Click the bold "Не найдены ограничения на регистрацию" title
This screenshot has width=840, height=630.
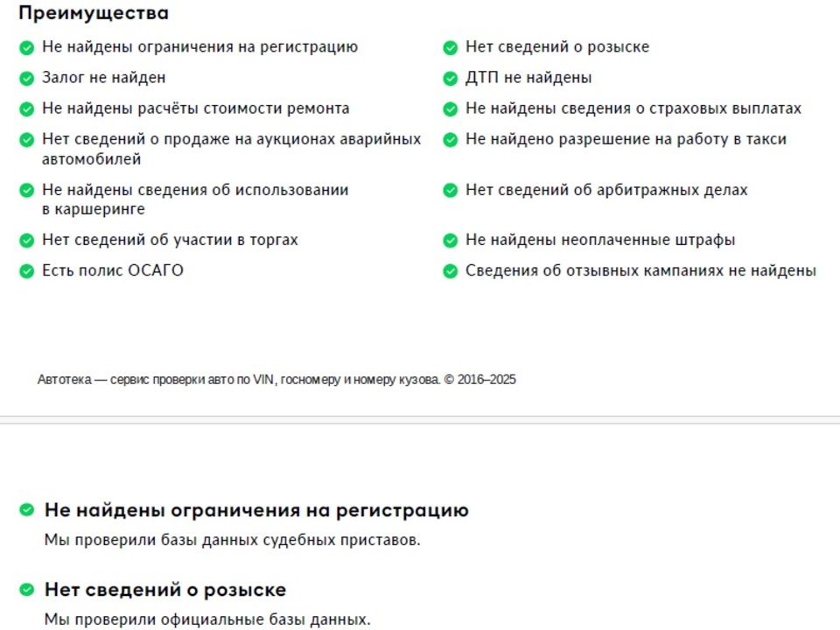click(256, 510)
